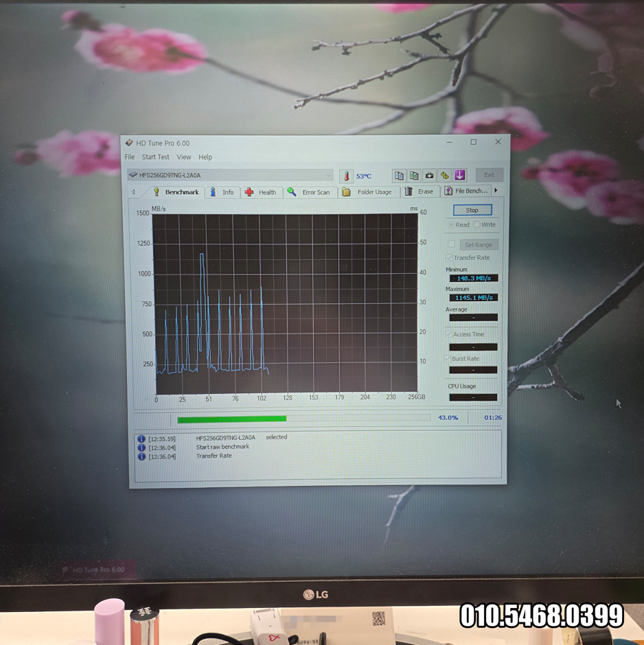Click the thermometer temperature icon

coord(346,176)
